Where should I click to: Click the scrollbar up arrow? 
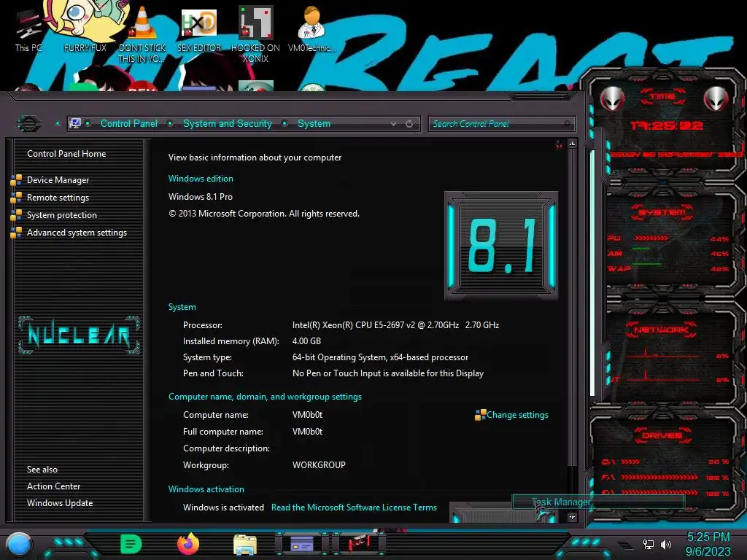pos(572,144)
